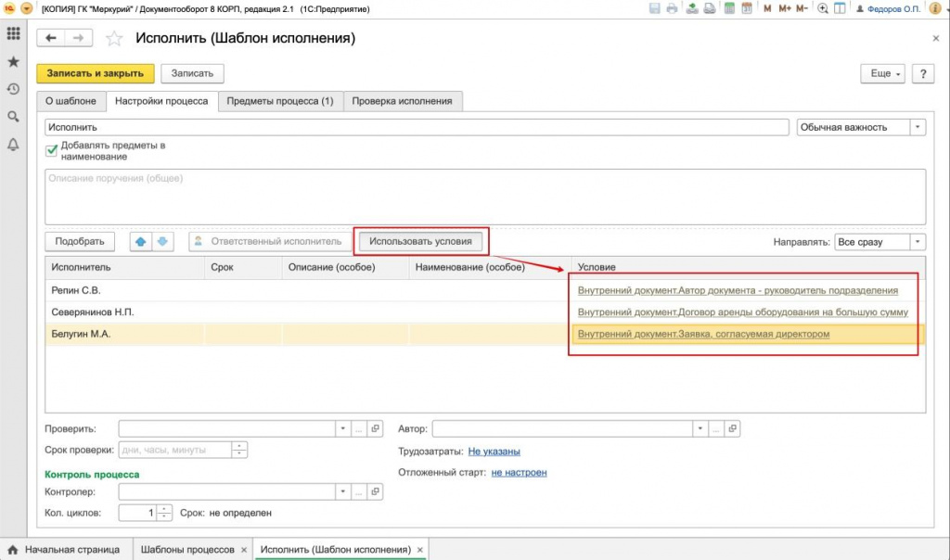Open notifications bell in sidebar
The image size is (950, 560).
13,145
